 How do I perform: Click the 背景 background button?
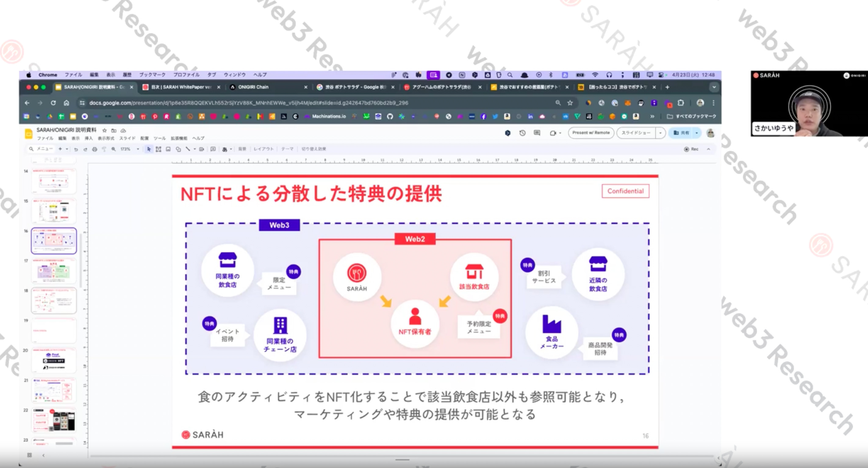(x=242, y=149)
